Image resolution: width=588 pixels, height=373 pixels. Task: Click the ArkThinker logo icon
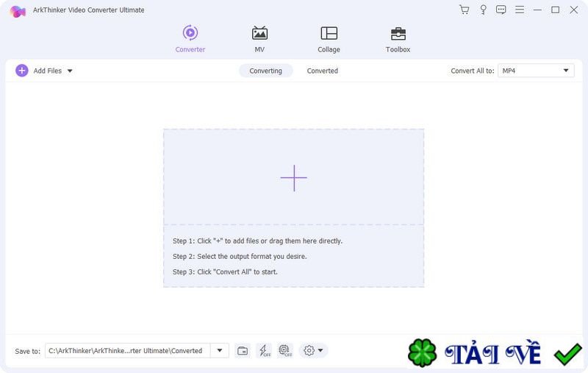tap(18, 11)
